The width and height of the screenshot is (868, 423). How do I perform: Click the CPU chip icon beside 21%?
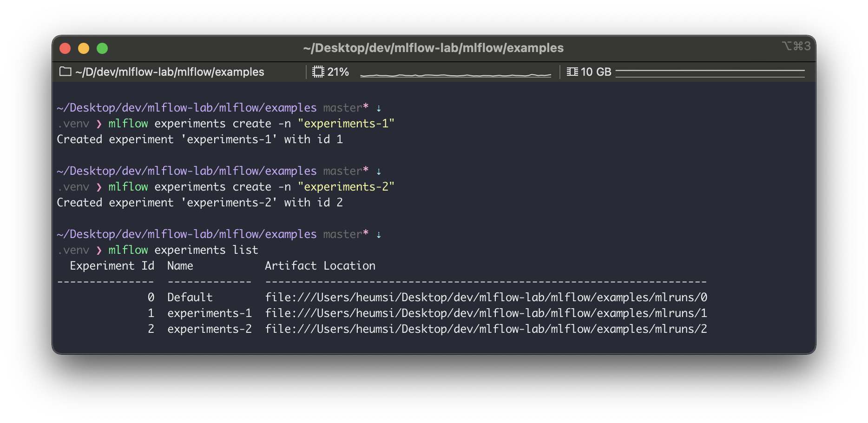(318, 72)
